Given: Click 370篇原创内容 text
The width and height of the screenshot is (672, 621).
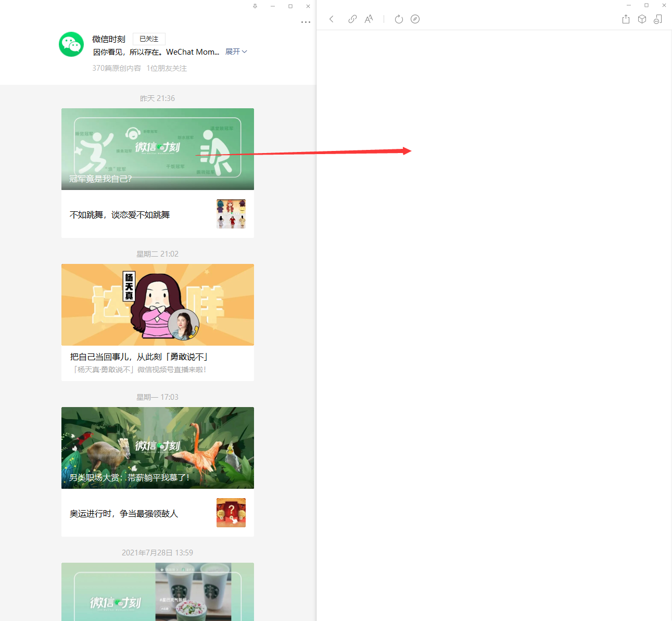Looking at the screenshot, I should (117, 68).
